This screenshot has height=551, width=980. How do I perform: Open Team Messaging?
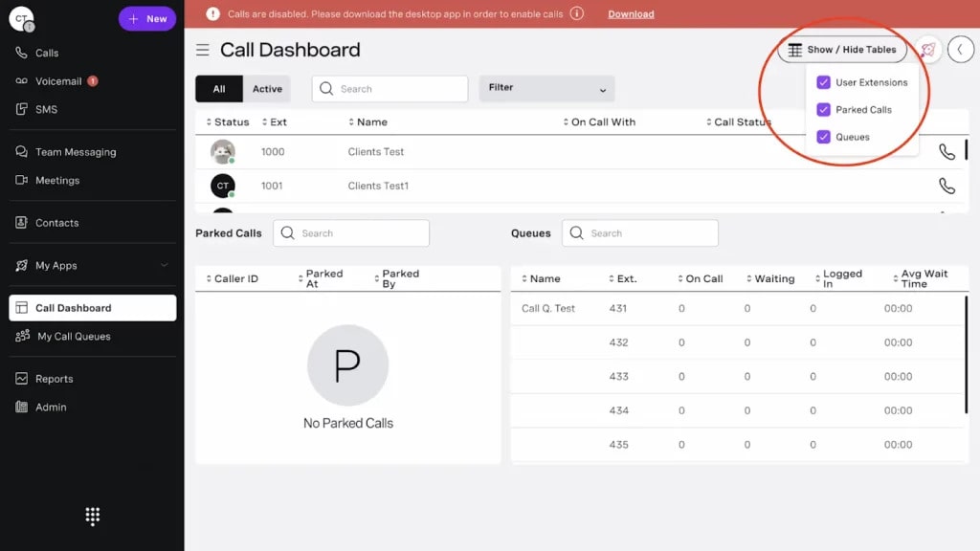click(75, 151)
